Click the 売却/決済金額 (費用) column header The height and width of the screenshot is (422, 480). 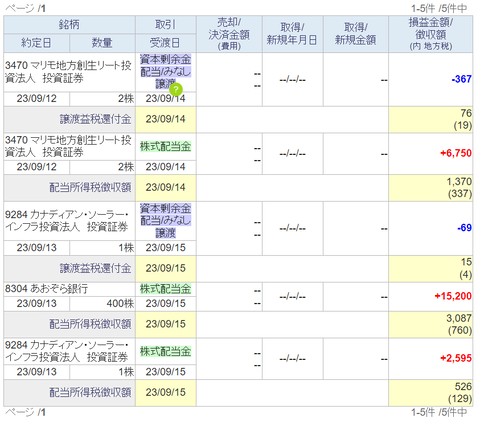(x=229, y=34)
